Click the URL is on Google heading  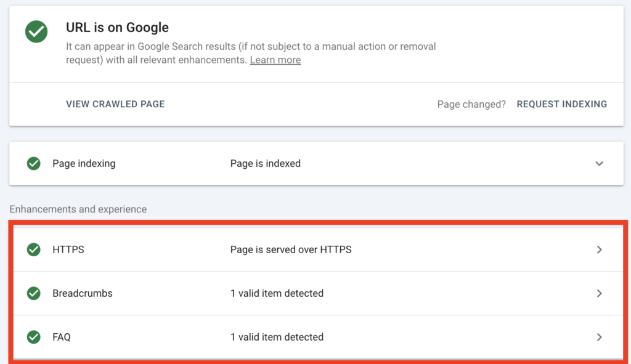(x=117, y=28)
